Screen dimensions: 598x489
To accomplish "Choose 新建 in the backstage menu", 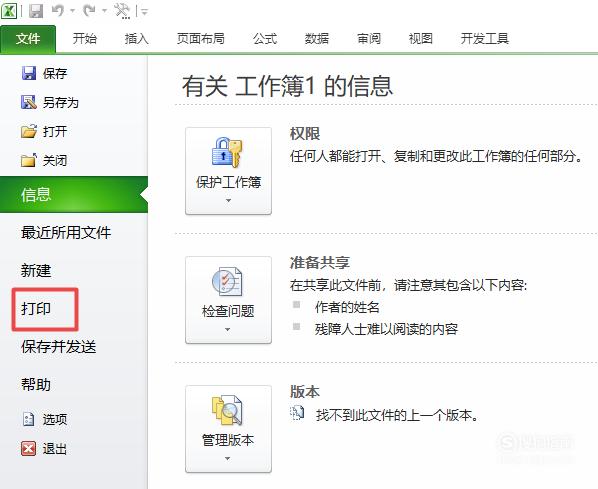I will coord(36,270).
